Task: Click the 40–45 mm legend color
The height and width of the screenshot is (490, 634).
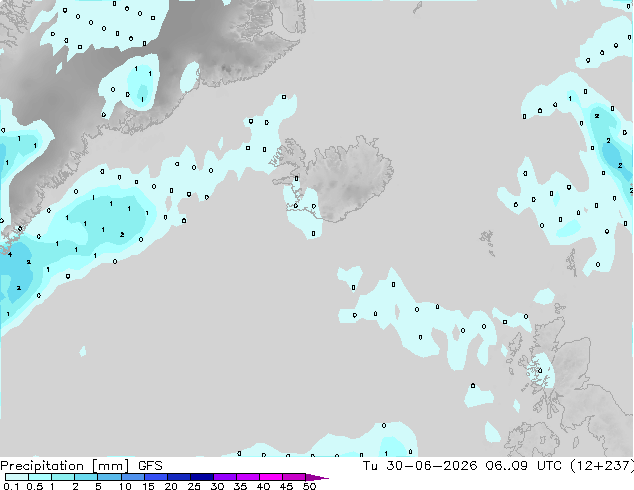Action: coord(270,477)
